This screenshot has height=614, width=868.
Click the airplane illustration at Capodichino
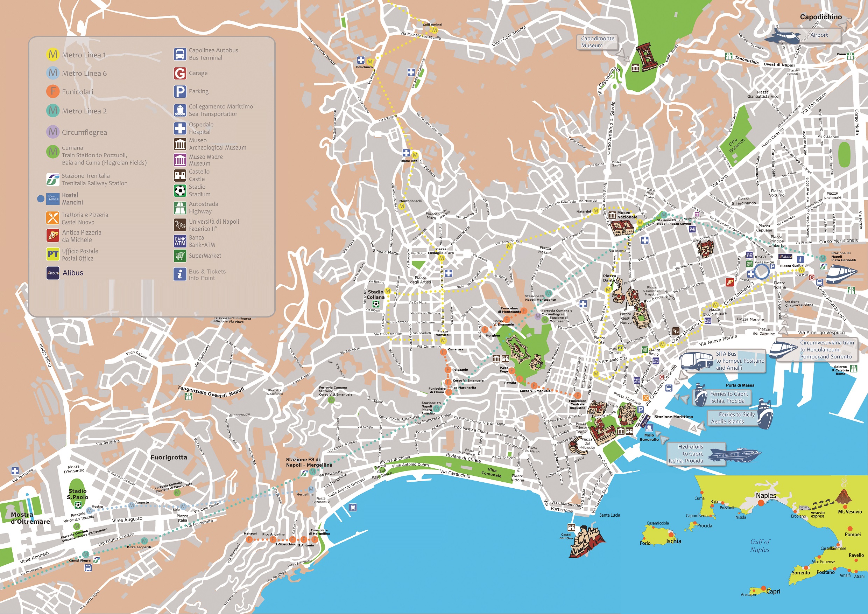[782, 36]
